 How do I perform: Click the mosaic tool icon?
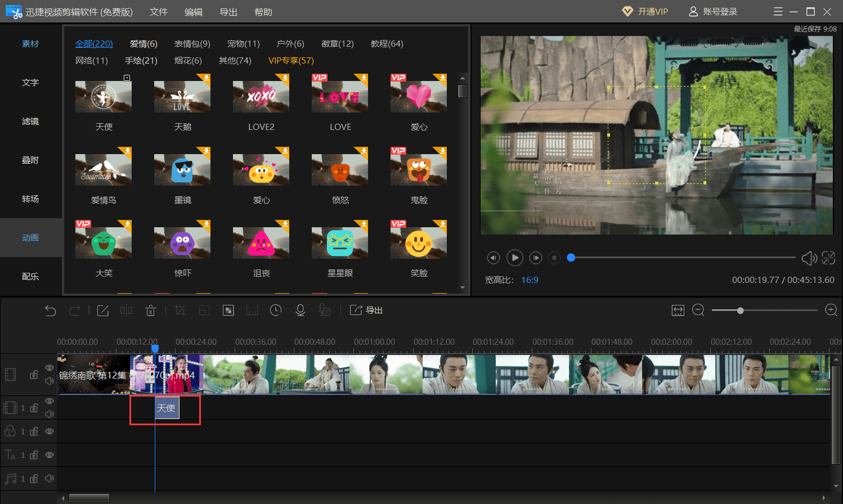pos(228,310)
